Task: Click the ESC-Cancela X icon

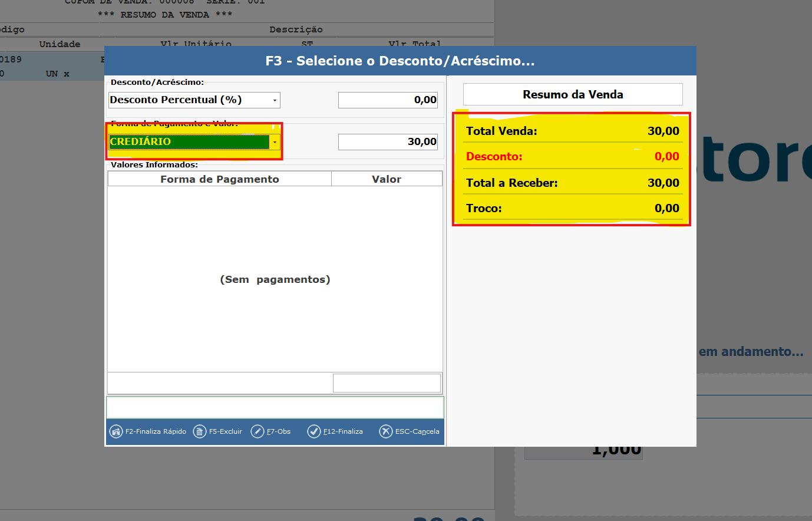Action: 386,431
